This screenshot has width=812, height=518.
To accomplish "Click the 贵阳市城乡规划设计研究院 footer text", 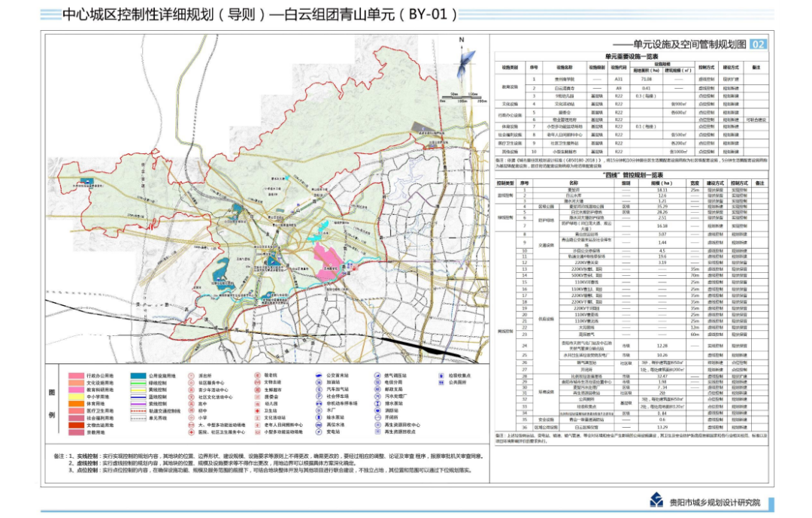I will point(715,502).
